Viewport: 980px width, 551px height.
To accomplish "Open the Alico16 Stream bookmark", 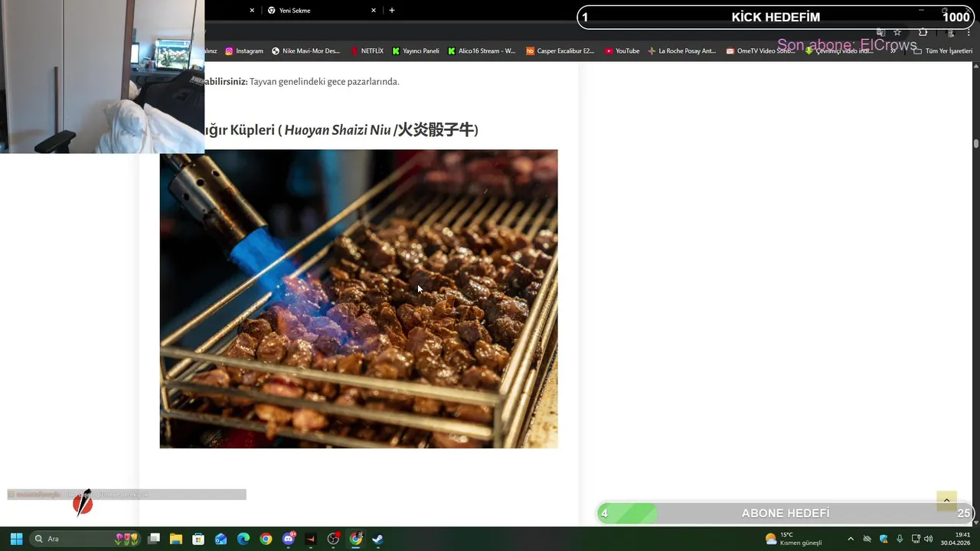I will [x=482, y=51].
